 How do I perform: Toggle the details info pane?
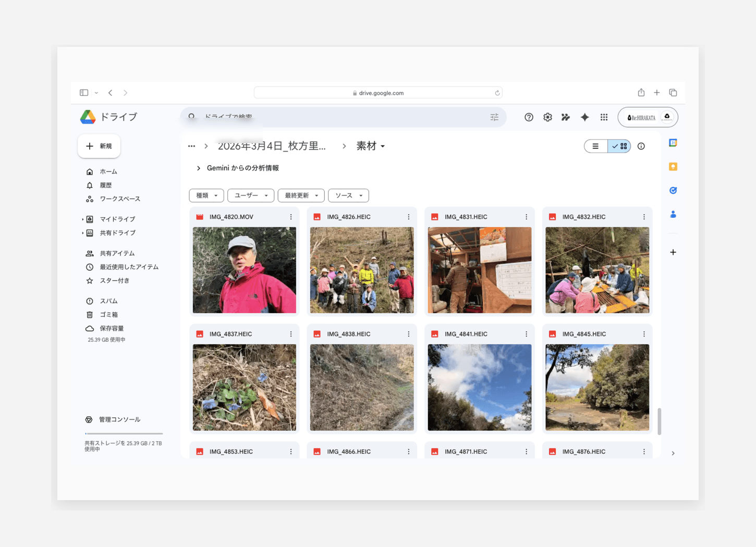pos(641,146)
